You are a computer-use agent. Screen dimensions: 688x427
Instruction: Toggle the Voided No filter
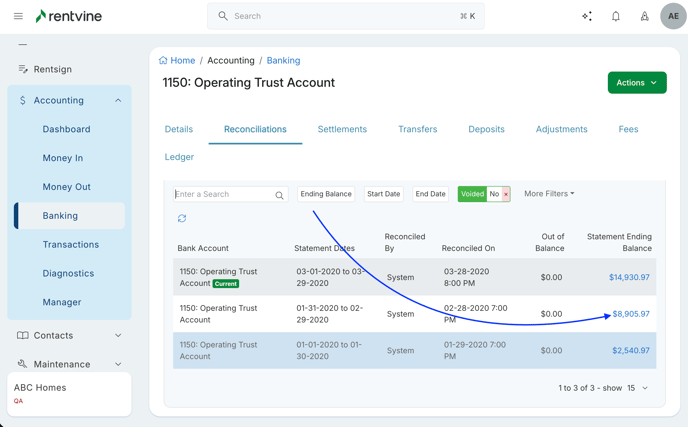click(494, 194)
